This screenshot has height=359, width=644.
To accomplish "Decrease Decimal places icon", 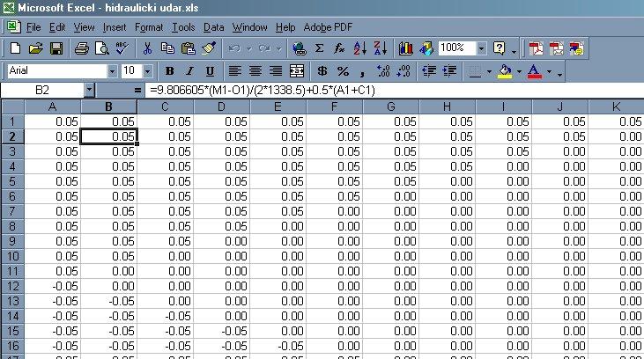I will click(x=403, y=71).
